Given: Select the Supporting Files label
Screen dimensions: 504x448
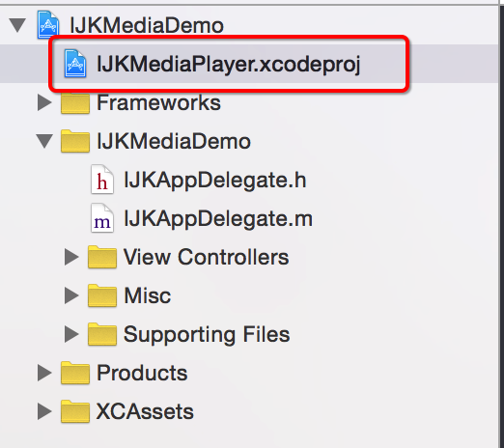Looking at the screenshot, I should coord(207,334).
